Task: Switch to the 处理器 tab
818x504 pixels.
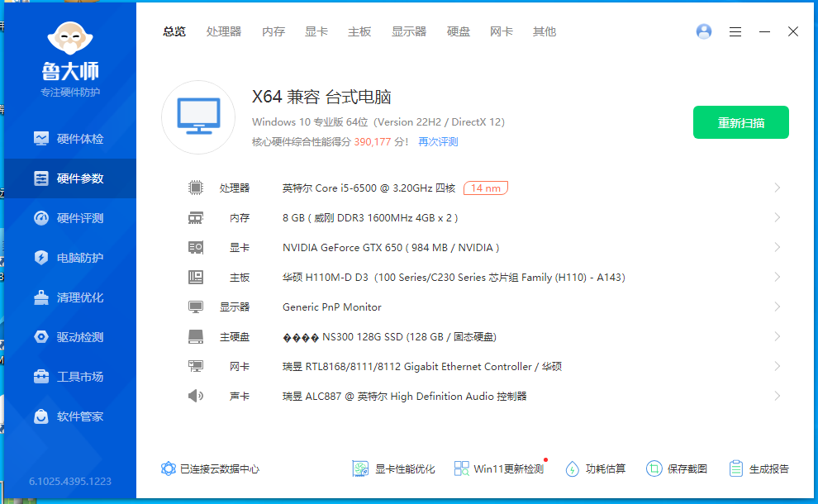Action: pyautogui.click(x=224, y=31)
